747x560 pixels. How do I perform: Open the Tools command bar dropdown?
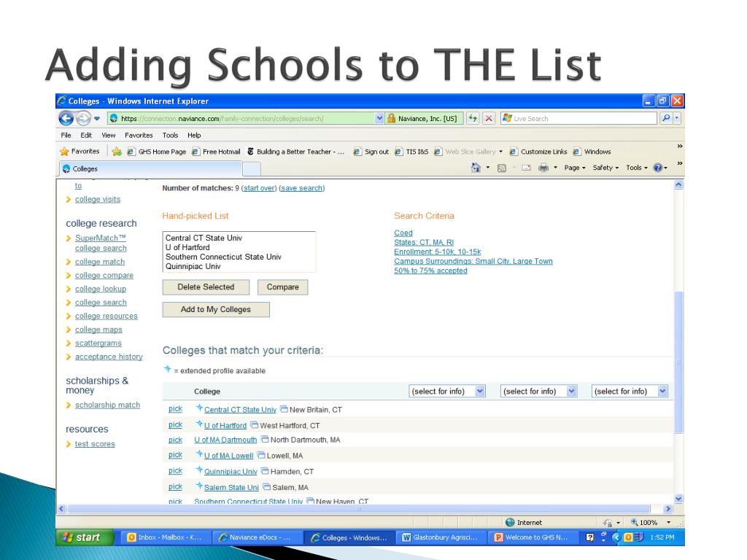pos(636,168)
